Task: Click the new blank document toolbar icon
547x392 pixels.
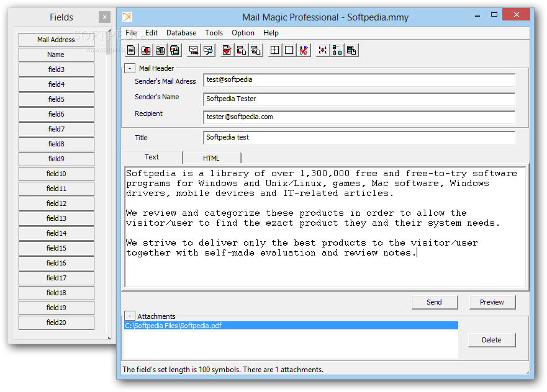Action: [131, 50]
